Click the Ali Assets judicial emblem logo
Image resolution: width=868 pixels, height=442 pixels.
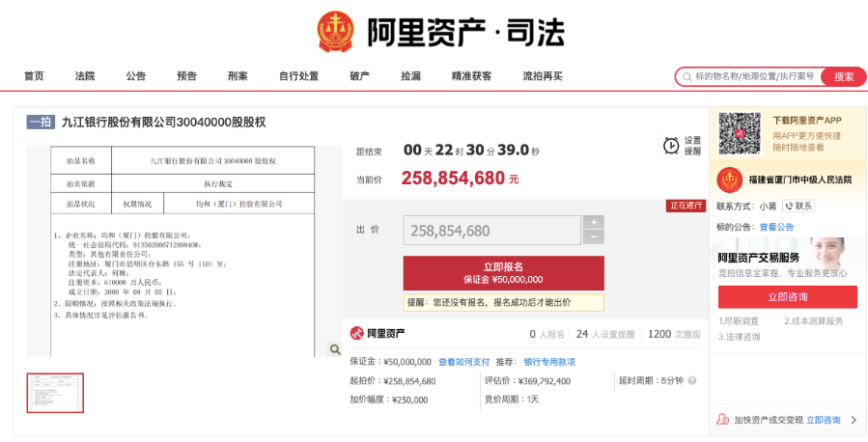pyautogui.click(x=335, y=32)
